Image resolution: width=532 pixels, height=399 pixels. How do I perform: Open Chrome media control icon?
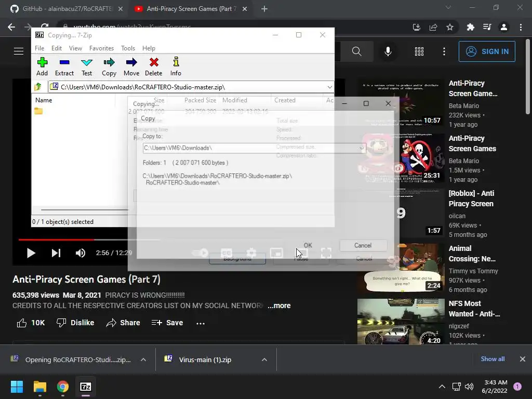pyautogui.click(x=487, y=27)
